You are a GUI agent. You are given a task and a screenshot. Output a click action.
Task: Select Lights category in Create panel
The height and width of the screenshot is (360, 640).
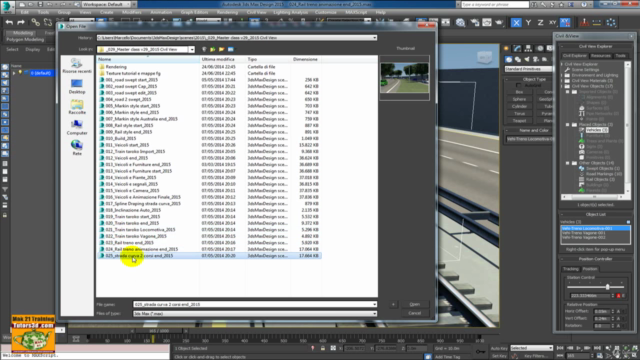click(527, 59)
